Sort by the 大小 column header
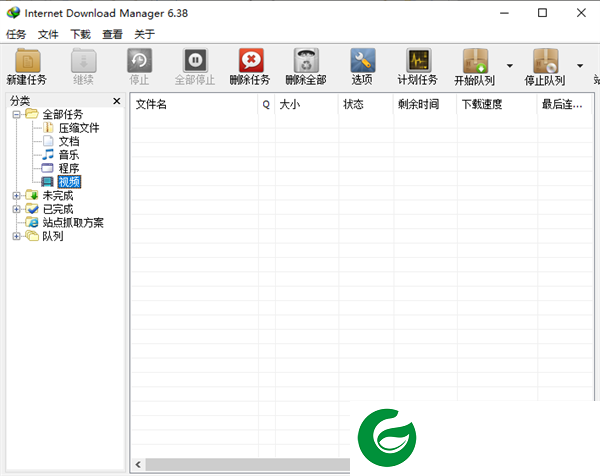This screenshot has height=476, width=600. 307,104
